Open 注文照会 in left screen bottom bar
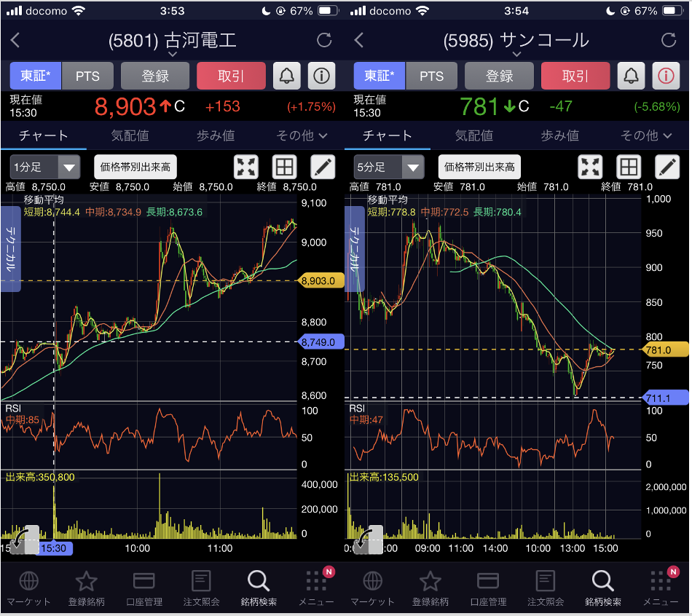692x616 pixels. click(x=201, y=588)
